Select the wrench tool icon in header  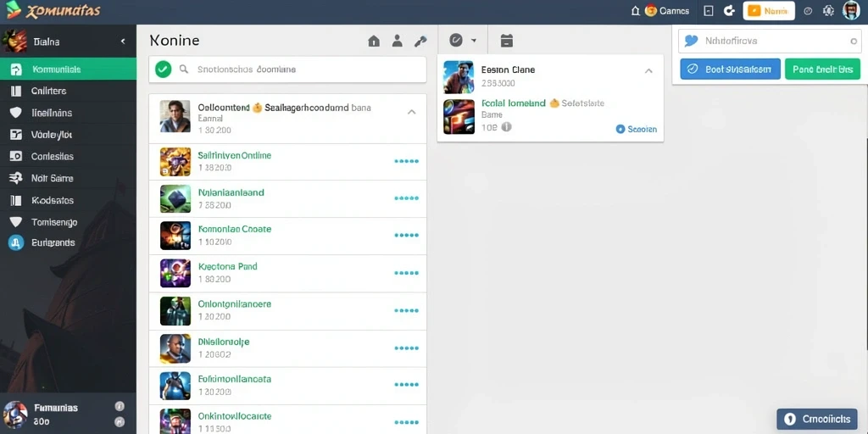(420, 41)
